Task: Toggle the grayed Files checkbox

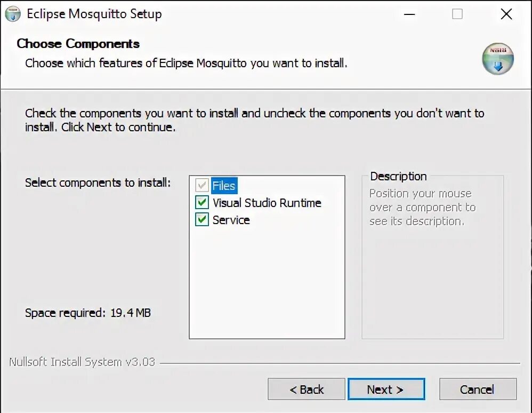Action: (x=202, y=186)
